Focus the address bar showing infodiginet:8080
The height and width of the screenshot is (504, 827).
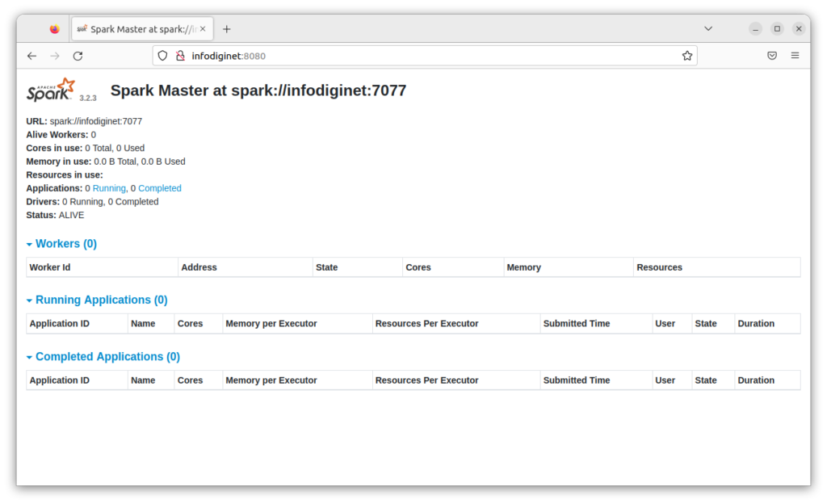point(425,56)
